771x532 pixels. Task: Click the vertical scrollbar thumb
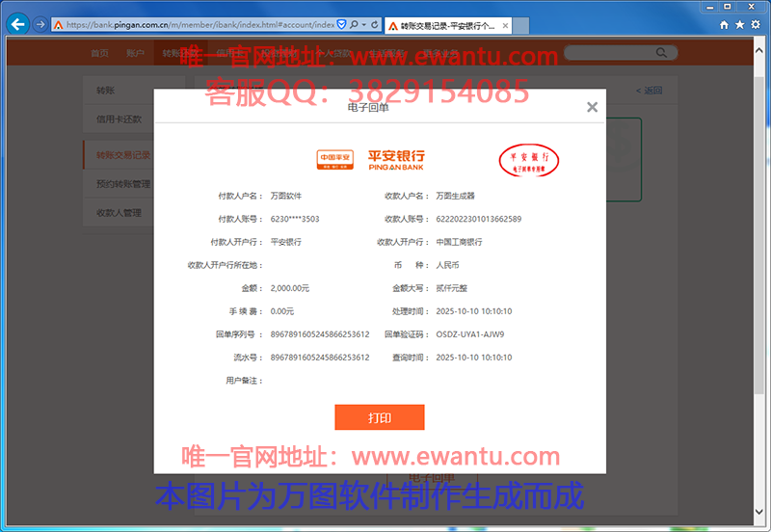click(758, 233)
